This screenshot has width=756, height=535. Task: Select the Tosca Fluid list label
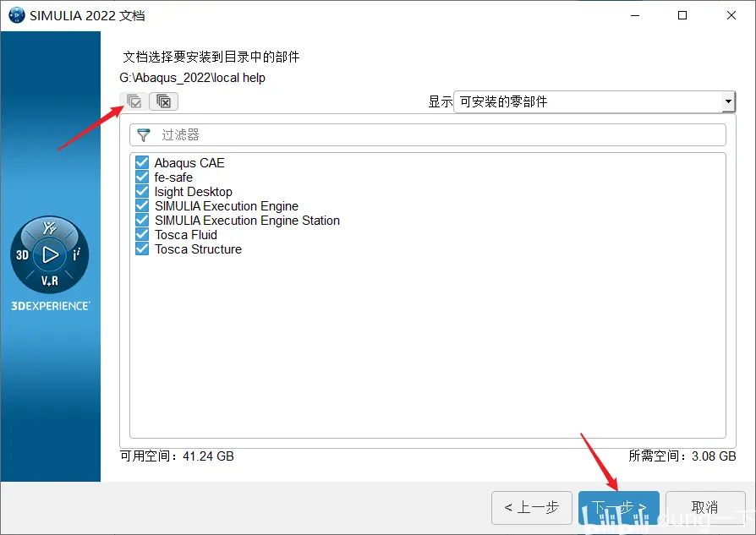(186, 235)
